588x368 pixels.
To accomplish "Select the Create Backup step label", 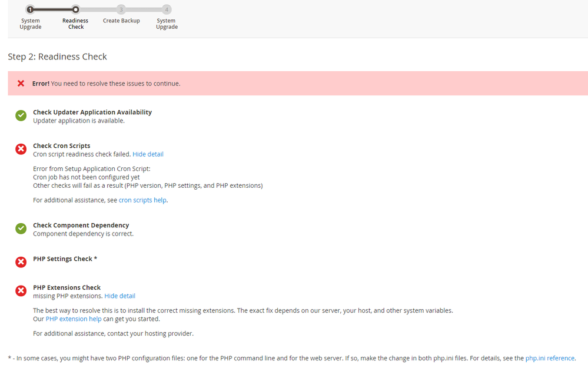I will click(x=121, y=21).
